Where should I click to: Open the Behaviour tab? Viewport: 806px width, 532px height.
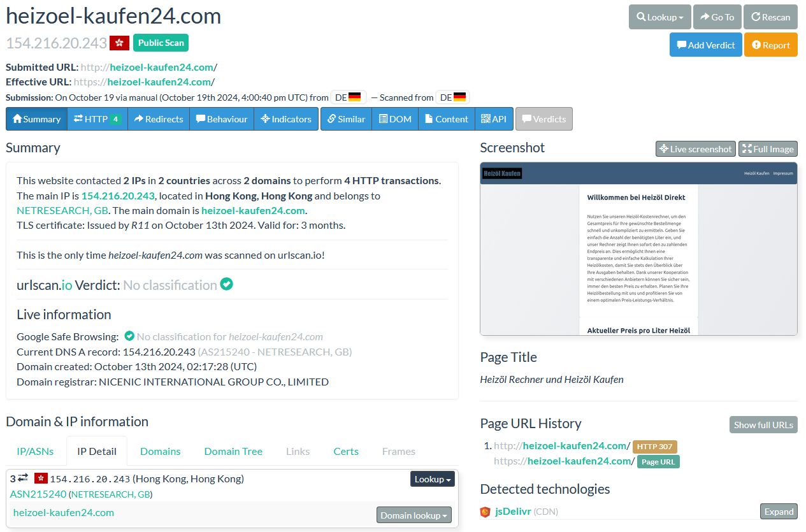point(222,119)
